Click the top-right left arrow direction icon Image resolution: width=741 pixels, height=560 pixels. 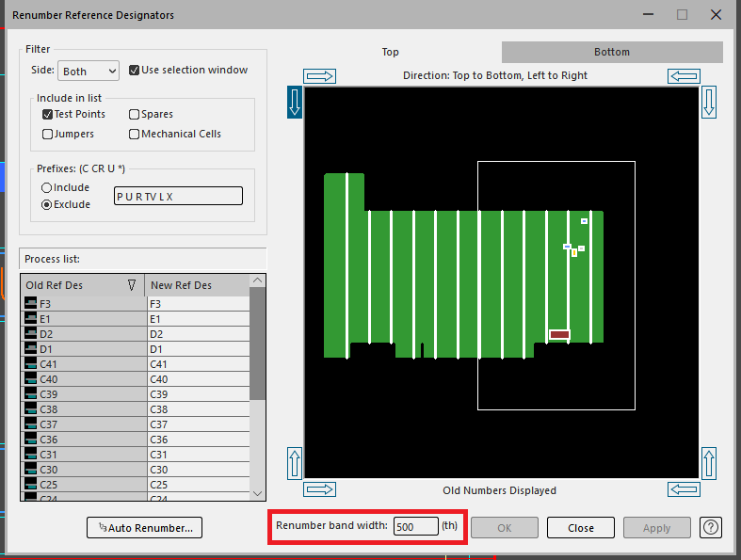pyautogui.click(x=683, y=76)
